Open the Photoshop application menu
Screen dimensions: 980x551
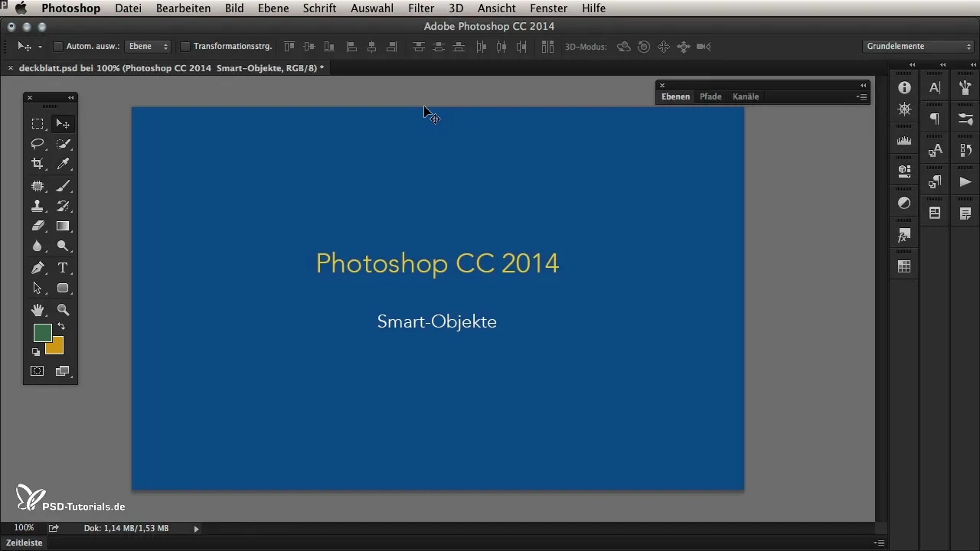[70, 8]
